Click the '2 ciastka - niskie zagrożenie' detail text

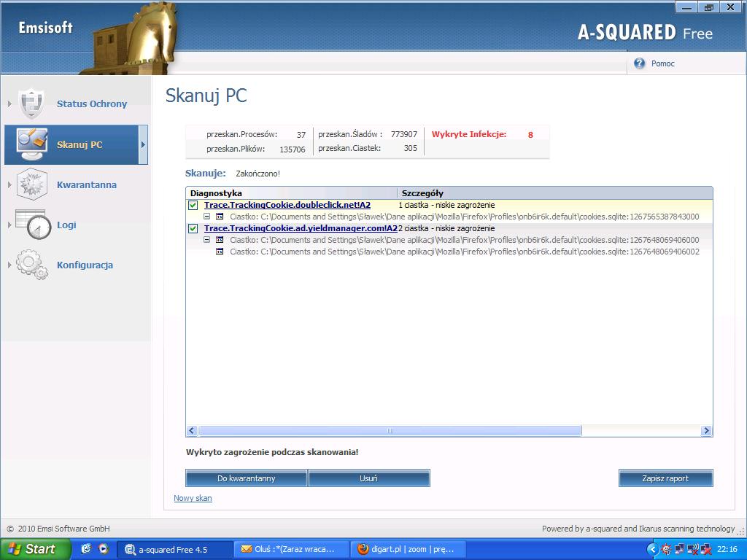(x=447, y=228)
